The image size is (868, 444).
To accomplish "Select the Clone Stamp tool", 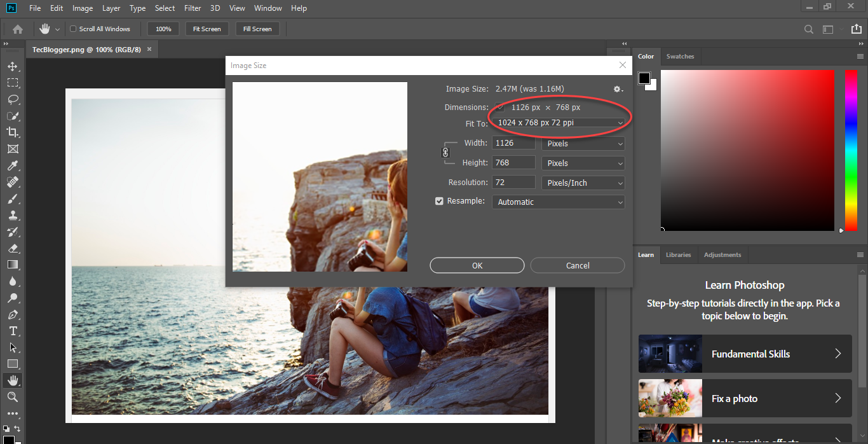I will [x=12, y=216].
